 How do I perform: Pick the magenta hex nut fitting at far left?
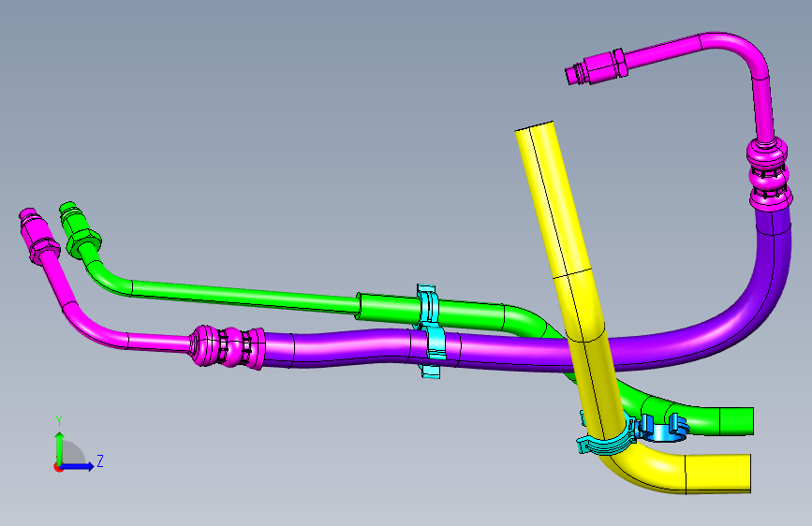coord(37,236)
